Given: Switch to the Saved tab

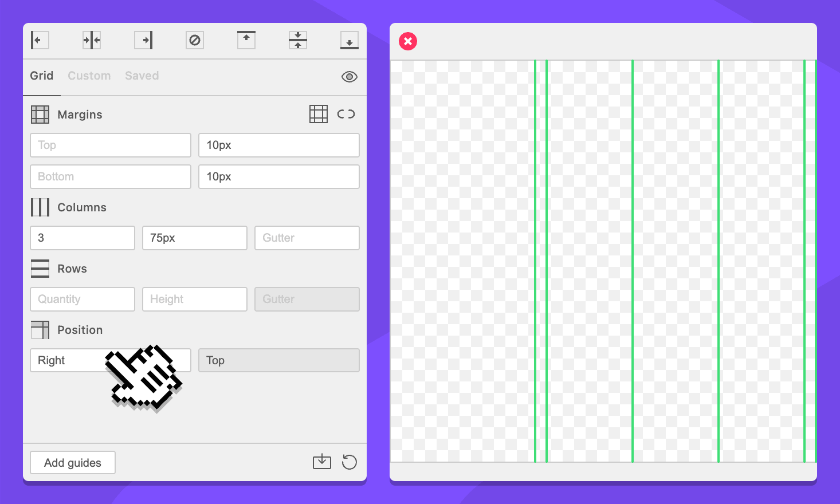Looking at the screenshot, I should pos(142,76).
